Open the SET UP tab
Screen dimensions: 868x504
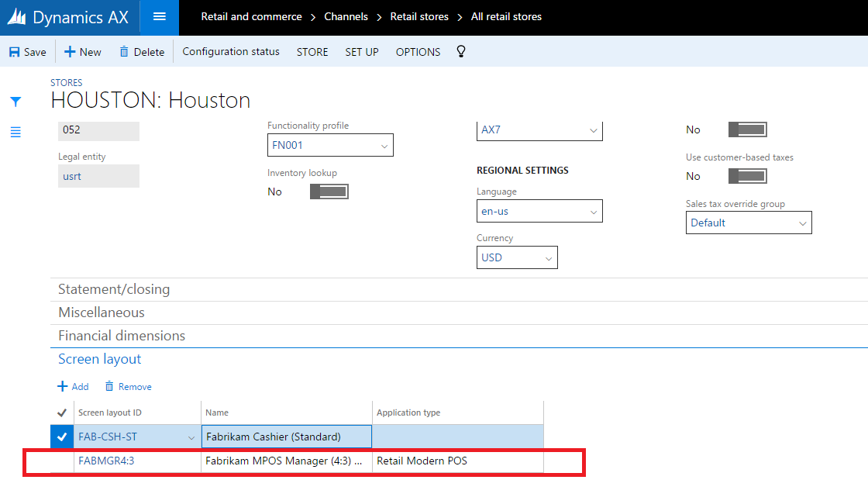(361, 52)
